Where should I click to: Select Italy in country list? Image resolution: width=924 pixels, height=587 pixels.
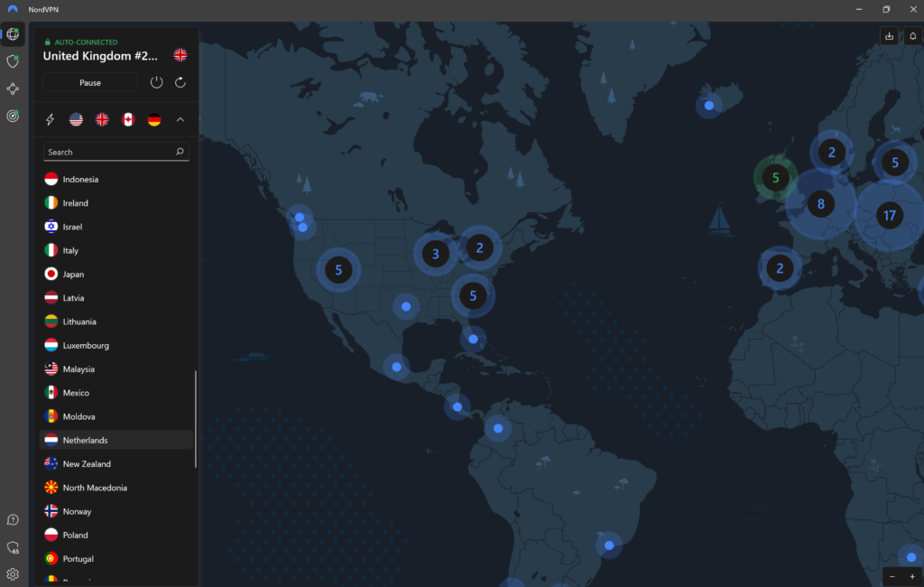pyautogui.click(x=116, y=250)
